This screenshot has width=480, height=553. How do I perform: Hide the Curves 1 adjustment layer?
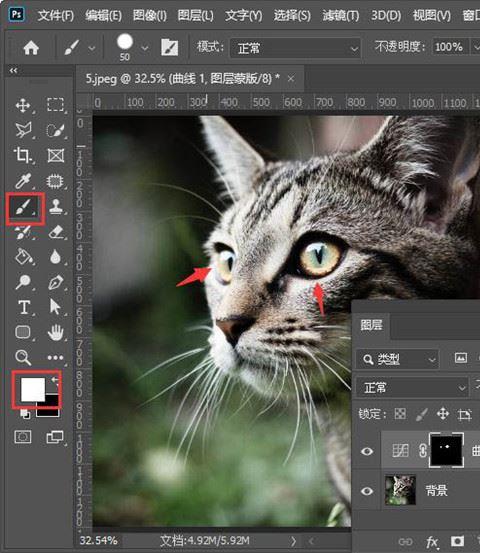pos(367,451)
